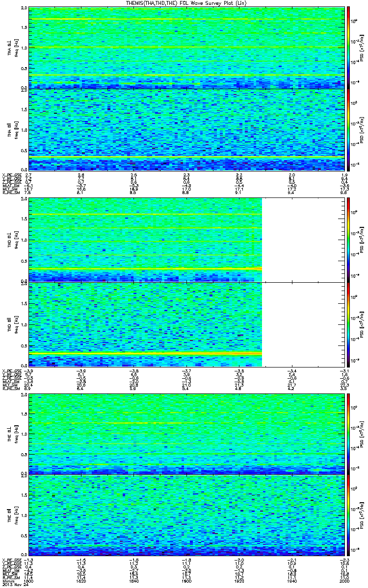Click the 'PSD [nT²/Hz]' label by THD BII
This screenshot has height=588, width=368.
point(363,324)
